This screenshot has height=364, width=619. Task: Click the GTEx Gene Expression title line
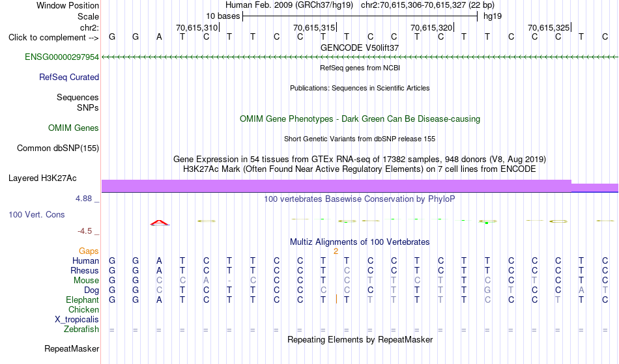360,160
